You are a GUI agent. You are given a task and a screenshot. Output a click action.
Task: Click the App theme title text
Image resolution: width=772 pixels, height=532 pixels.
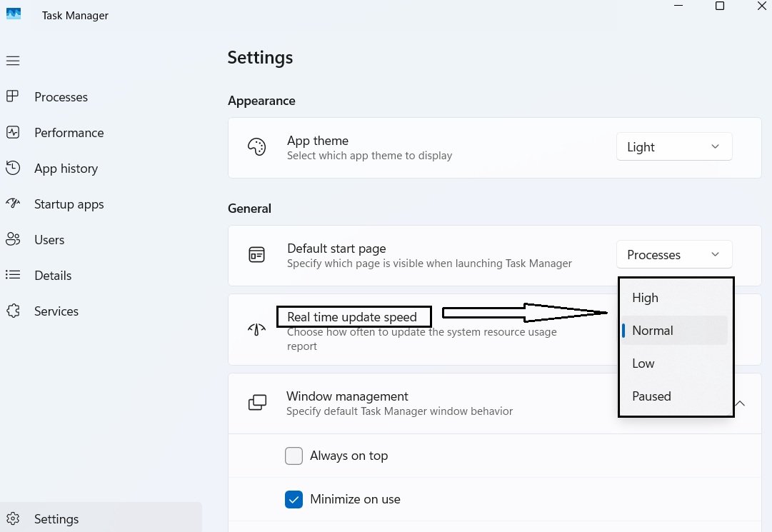point(318,141)
